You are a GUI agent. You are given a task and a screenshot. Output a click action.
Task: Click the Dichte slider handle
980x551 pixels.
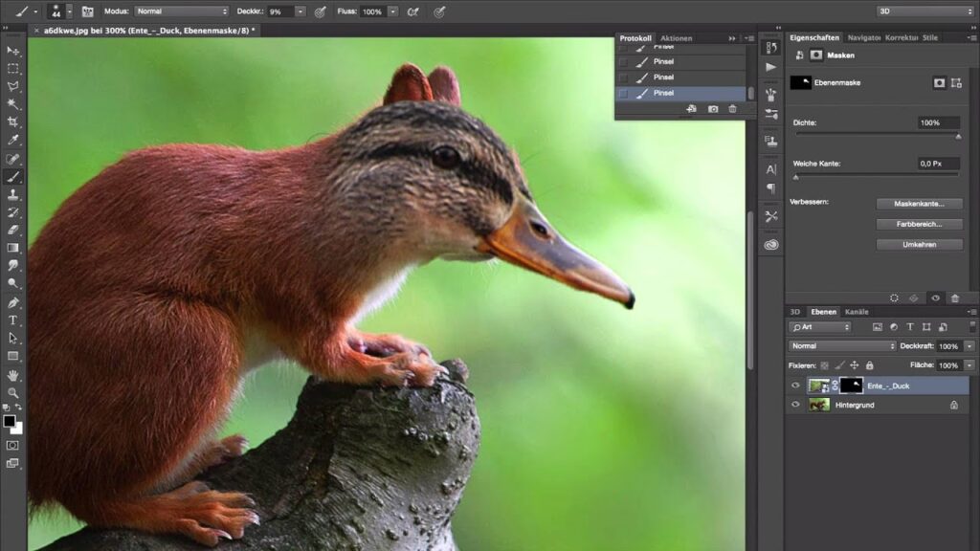(958, 136)
